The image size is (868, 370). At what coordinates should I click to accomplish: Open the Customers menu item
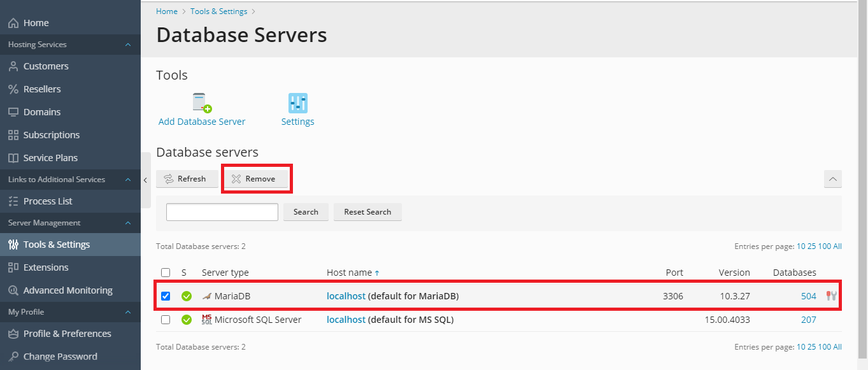pyautogui.click(x=70, y=66)
